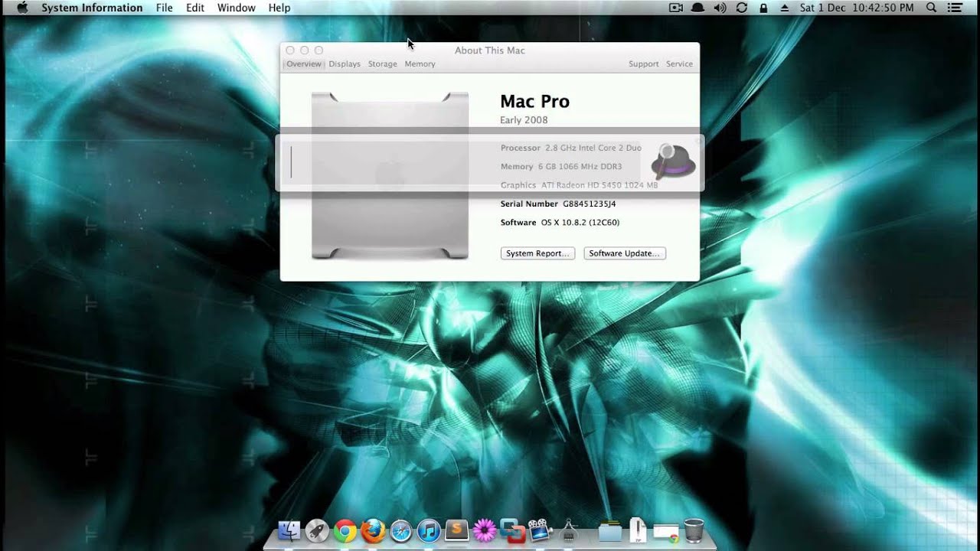Close the About This Mac window

(290, 51)
